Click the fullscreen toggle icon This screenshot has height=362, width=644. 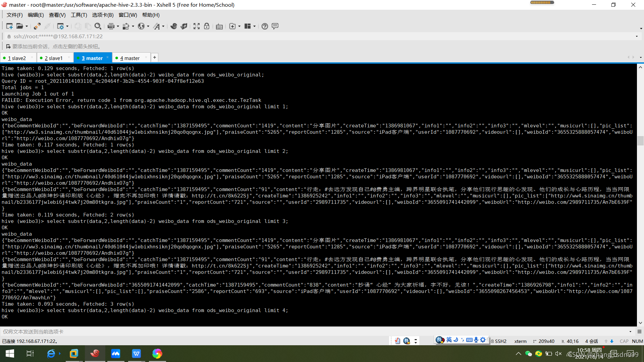coord(197,26)
